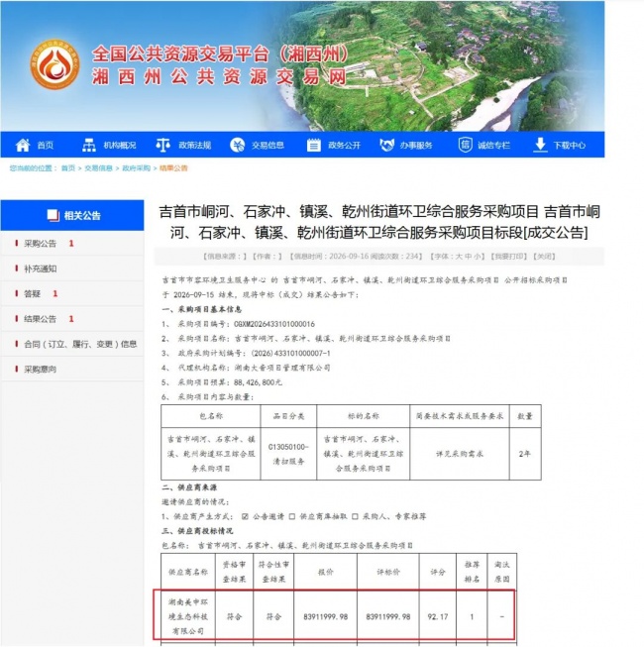Open the 政策法规 navigation menu item

coord(195,146)
